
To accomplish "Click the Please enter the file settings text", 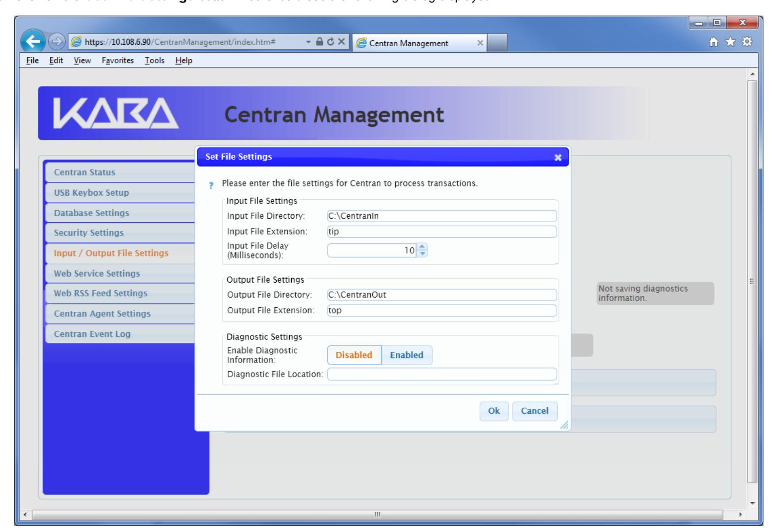I will [350, 184].
